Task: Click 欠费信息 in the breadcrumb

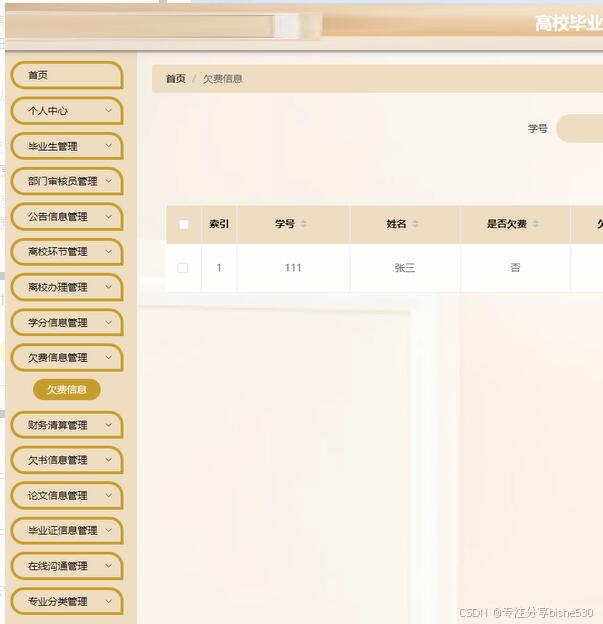Action: (222, 79)
